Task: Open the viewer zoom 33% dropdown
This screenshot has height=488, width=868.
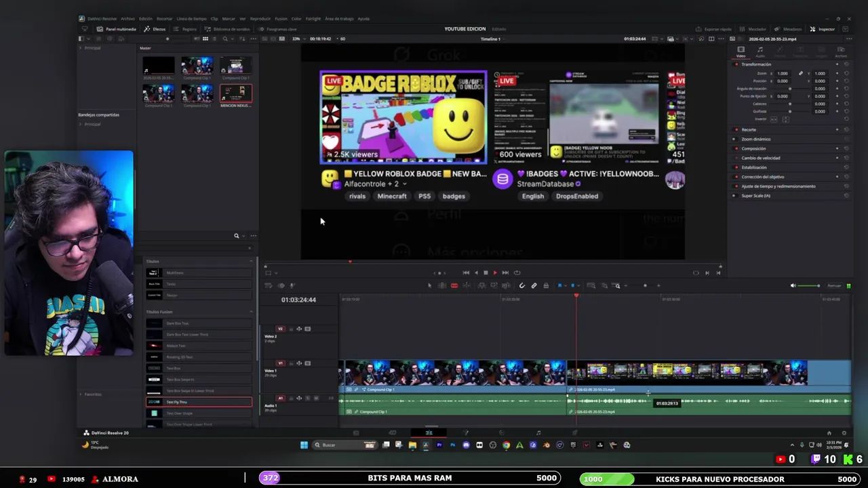Action: click(299, 39)
